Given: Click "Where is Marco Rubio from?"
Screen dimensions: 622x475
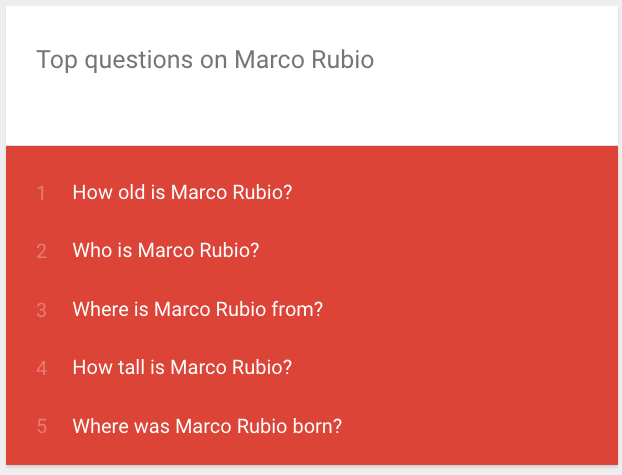Looking at the screenshot, I should [x=197, y=309].
